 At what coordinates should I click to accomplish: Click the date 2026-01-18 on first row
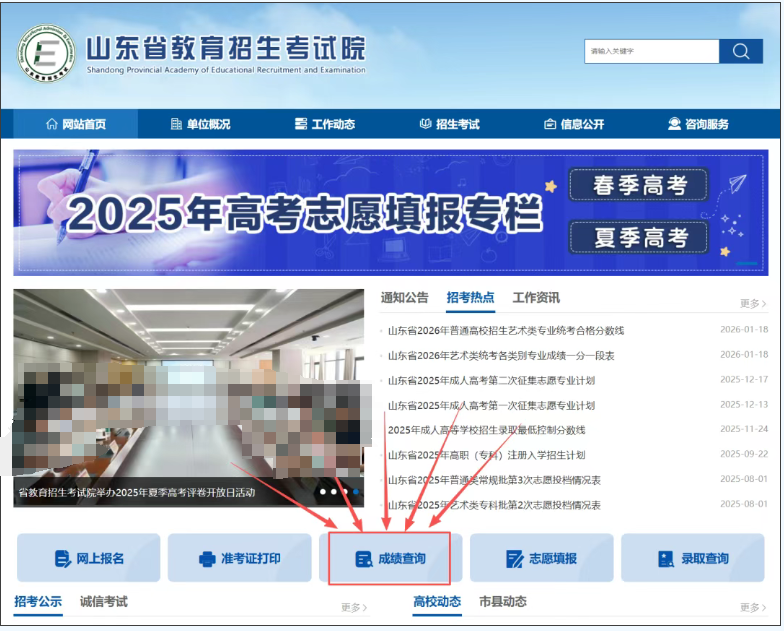tap(744, 330)
